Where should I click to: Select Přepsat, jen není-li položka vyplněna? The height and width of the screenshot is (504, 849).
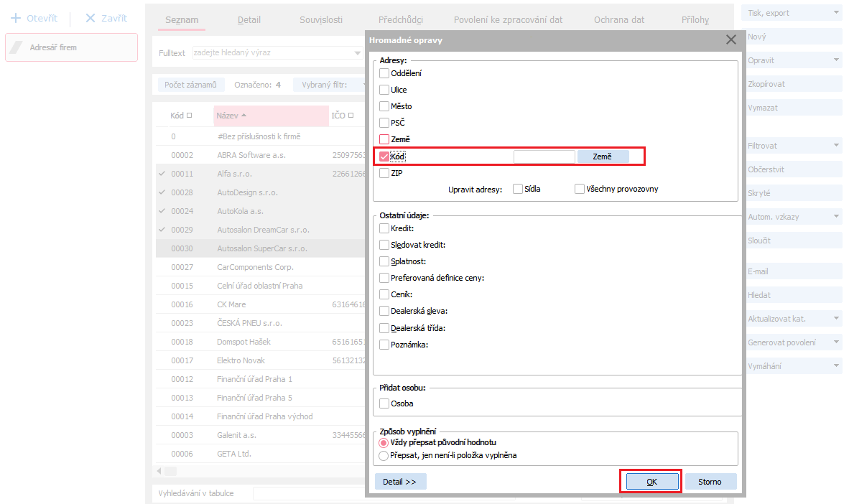(384, 456)
